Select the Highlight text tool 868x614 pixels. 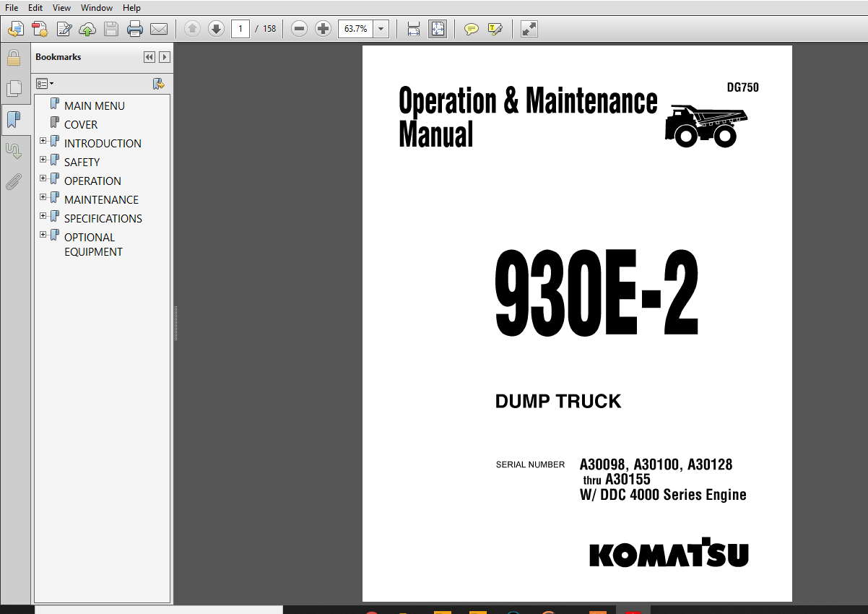(x=495, y=29)
